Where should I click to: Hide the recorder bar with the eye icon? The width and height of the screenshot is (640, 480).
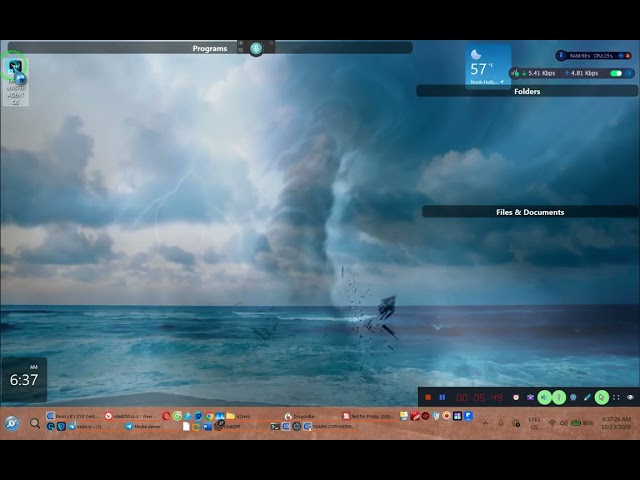coord(630,397)
